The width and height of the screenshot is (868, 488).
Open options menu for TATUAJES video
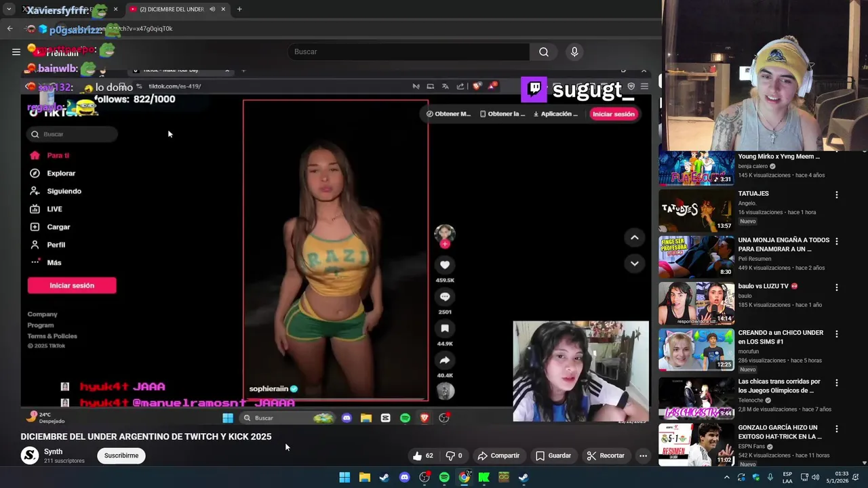click(x=836, y=195)
